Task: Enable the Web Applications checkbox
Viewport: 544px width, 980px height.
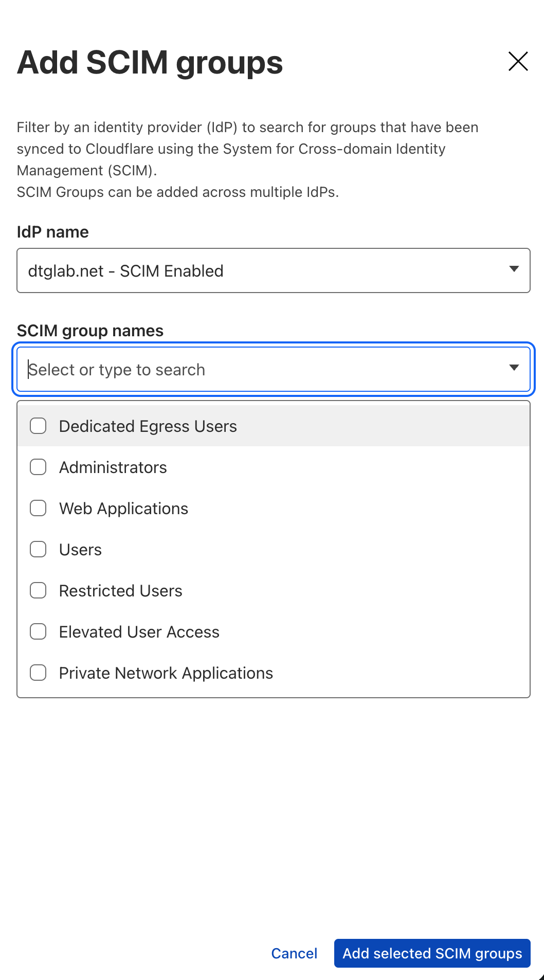Action: pyautogui.click(x=38, y=509)
